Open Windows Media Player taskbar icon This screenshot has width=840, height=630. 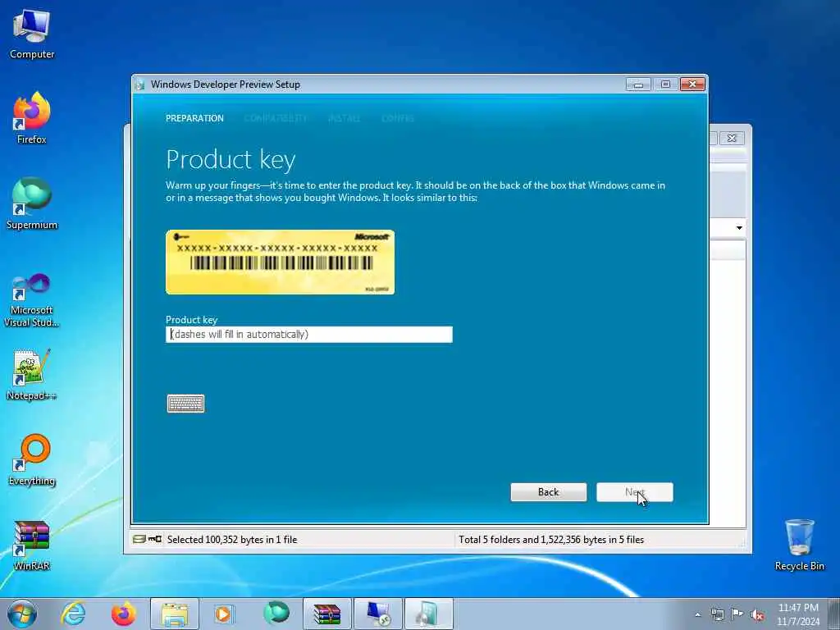[224, 614]
